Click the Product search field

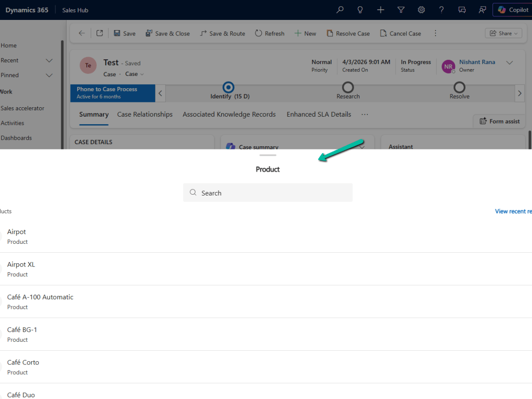pos(268,193)
